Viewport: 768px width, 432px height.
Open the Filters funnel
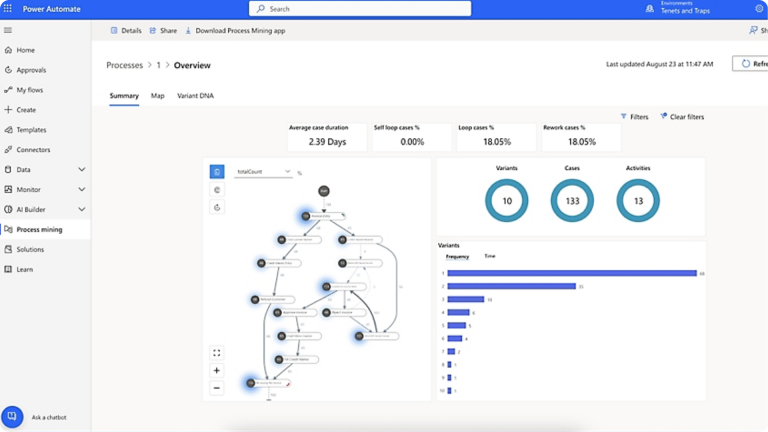[x=634, y=117]
